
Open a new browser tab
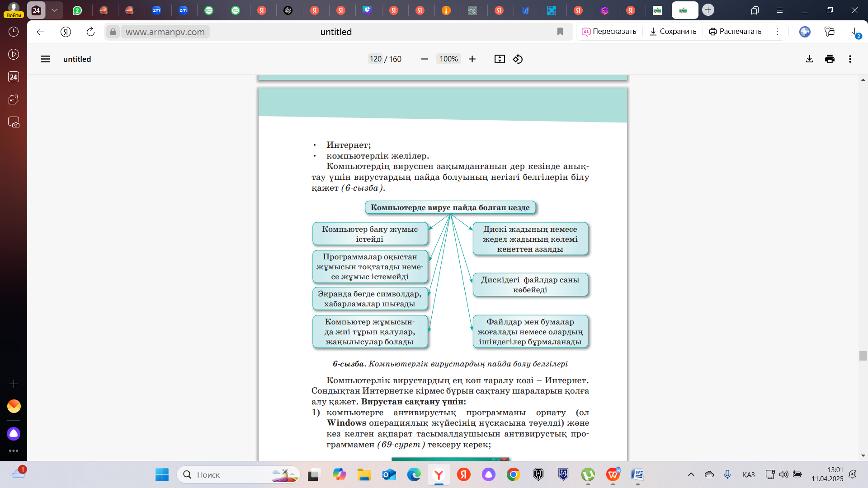708,10
